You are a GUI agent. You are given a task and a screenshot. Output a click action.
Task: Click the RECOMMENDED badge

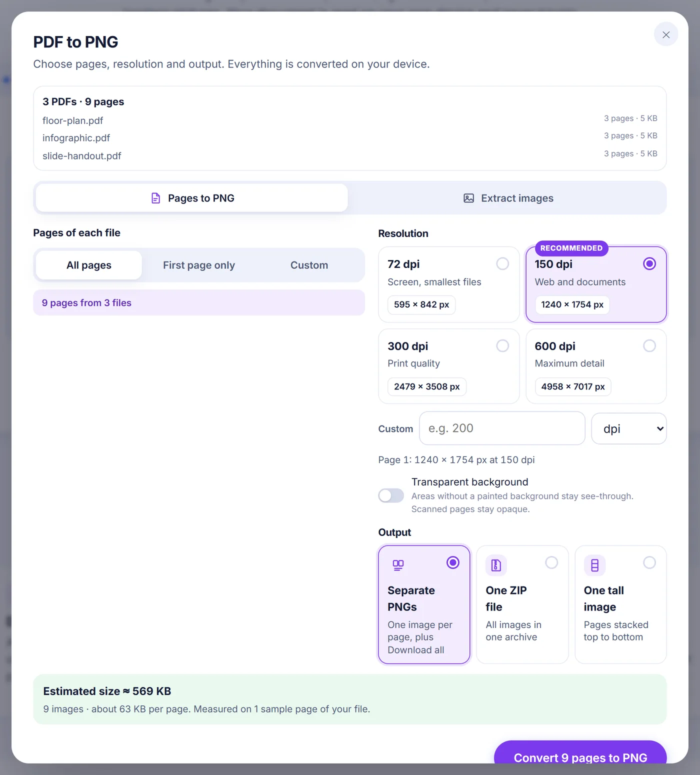click(x=571, y=248)
